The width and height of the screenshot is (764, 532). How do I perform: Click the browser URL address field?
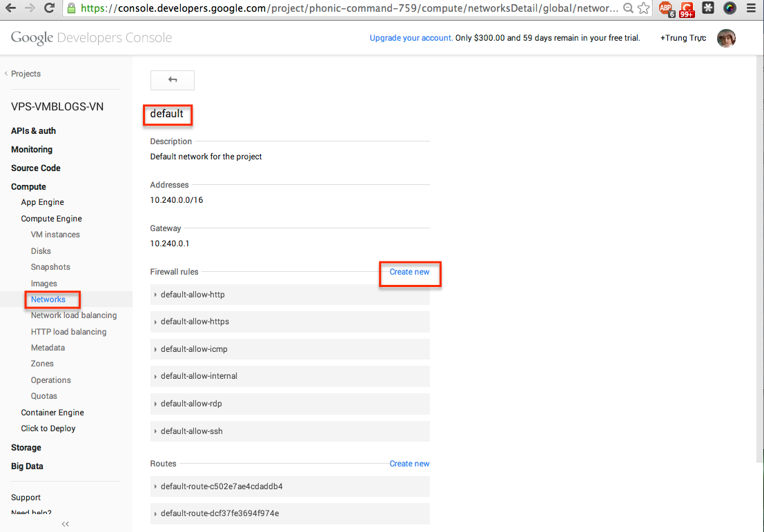[x=345, y=9]
